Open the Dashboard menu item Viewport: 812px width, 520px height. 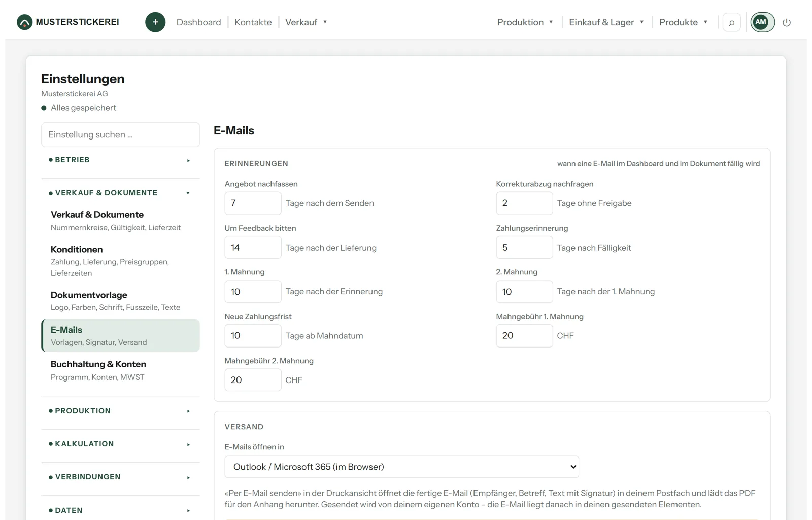(x=198, y=22)
